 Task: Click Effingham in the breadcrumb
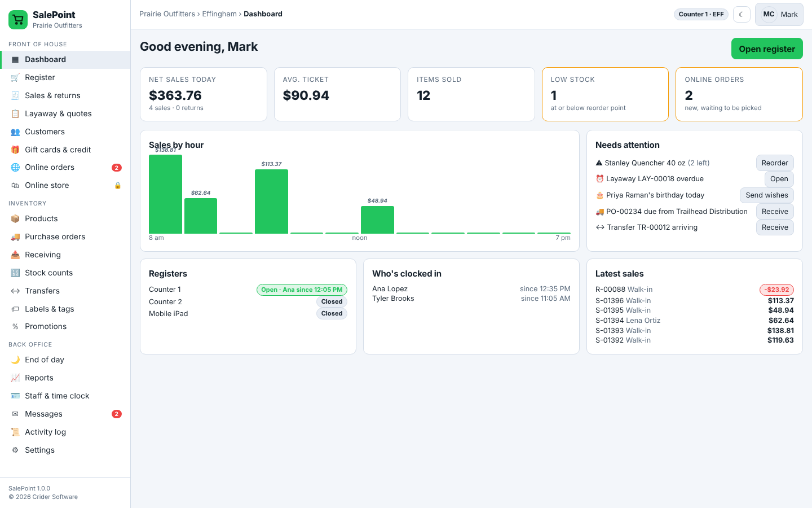[x=219, y=14]
